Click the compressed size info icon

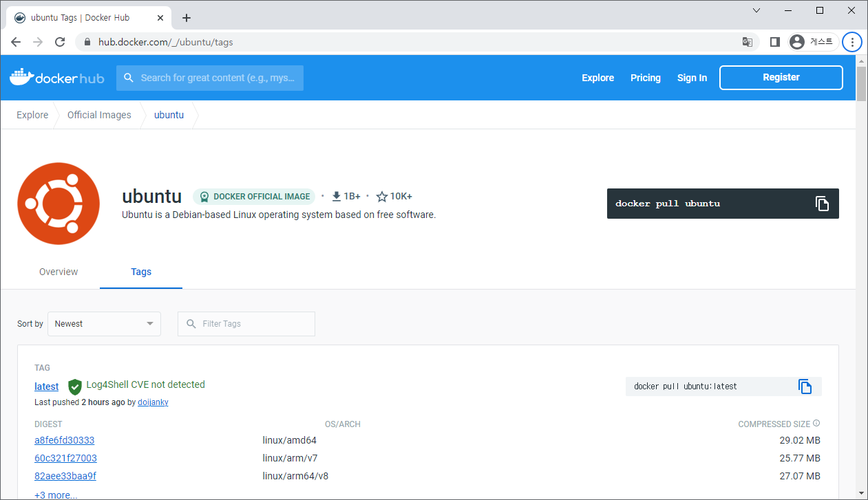click(816, 424)
